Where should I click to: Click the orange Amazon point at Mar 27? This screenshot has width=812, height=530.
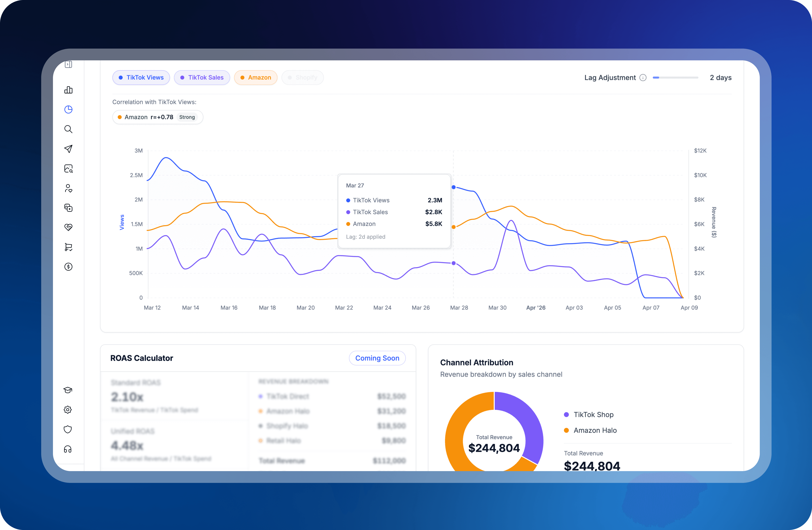coord(453,227)
